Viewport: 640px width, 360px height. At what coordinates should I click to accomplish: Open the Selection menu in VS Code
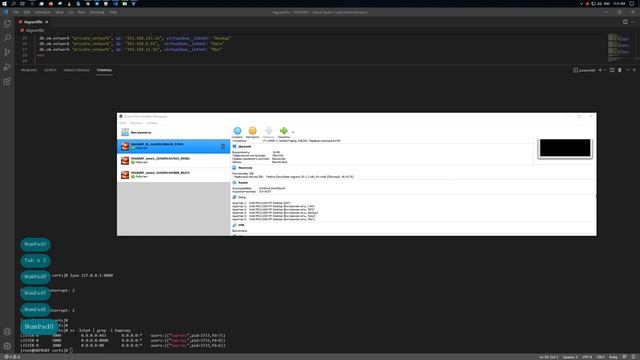42,12
